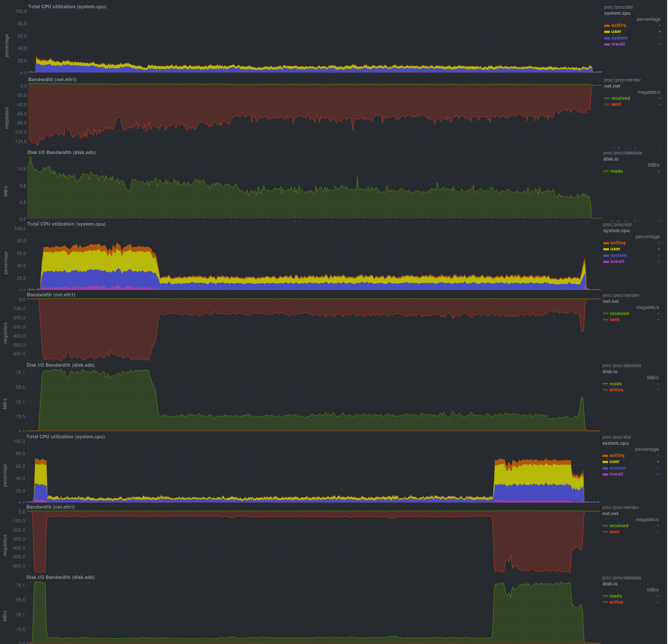Toggle received in the top net.net legend
Viewport: 668px width, 644px height.
(620, 99)
